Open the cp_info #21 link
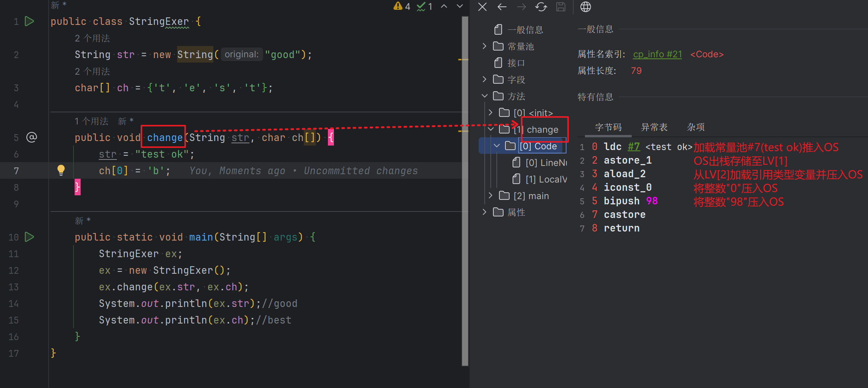The height and width of the screenshot is (388, 868). click(x=657, y=54)
